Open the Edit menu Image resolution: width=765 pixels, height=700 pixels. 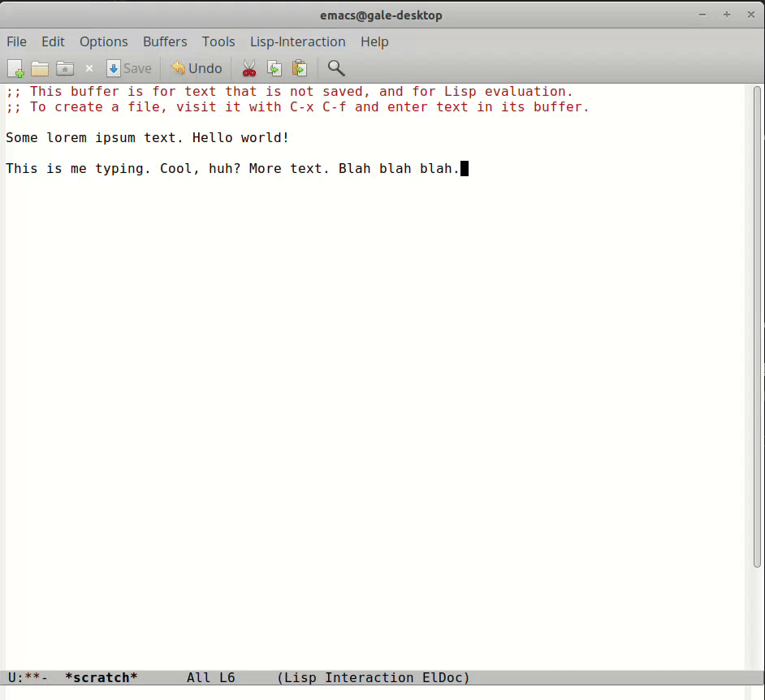tap(53, 41)
